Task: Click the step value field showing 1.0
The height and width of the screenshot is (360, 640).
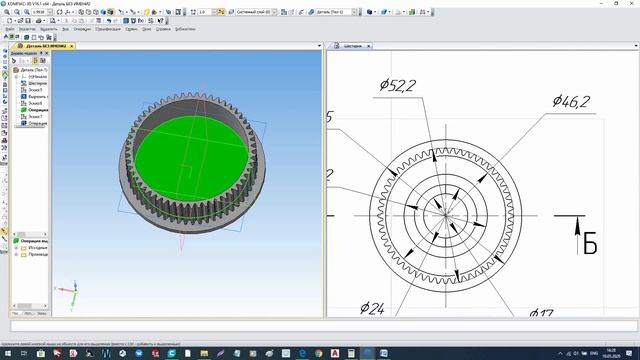Action: point(207,12)
